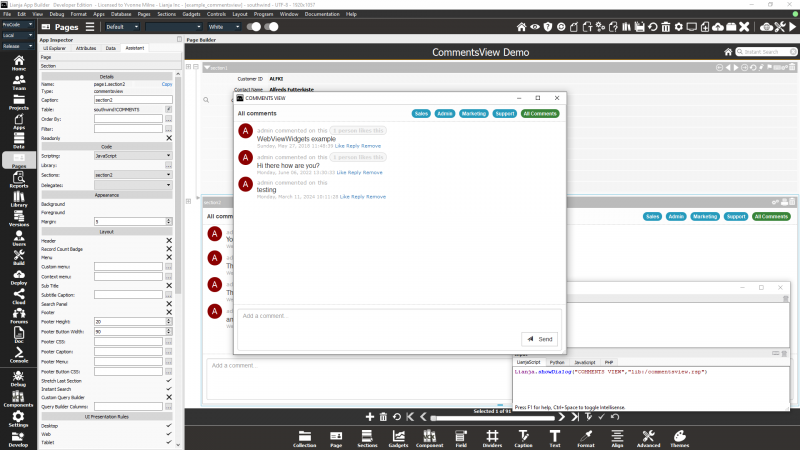Open the Scripting JavaScript dropdown

[133, 156]
